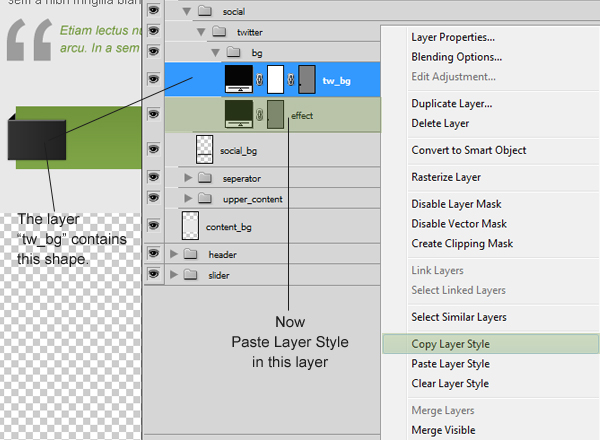The width and height of the screenshot is (600, 440).
Task: Choose Disable Layer Mask
Action: pyautogui.click(x=456, y=204)
